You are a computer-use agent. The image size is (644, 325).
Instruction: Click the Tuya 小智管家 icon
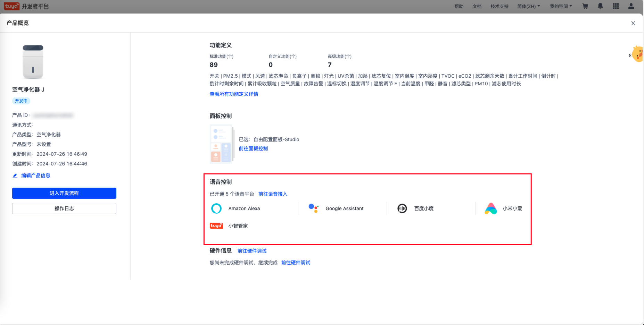(x=216, y=226)
